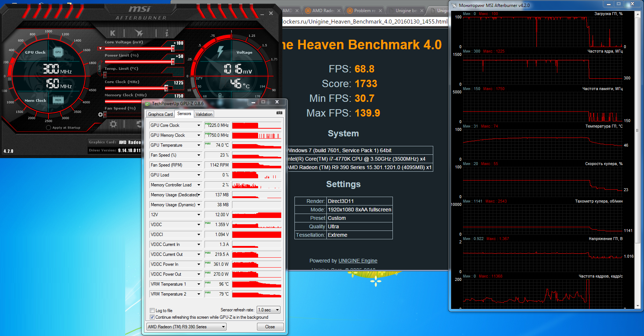
Task: Click the airplane-shaped overclocking scanner icon
Action: tap(139, 33)
